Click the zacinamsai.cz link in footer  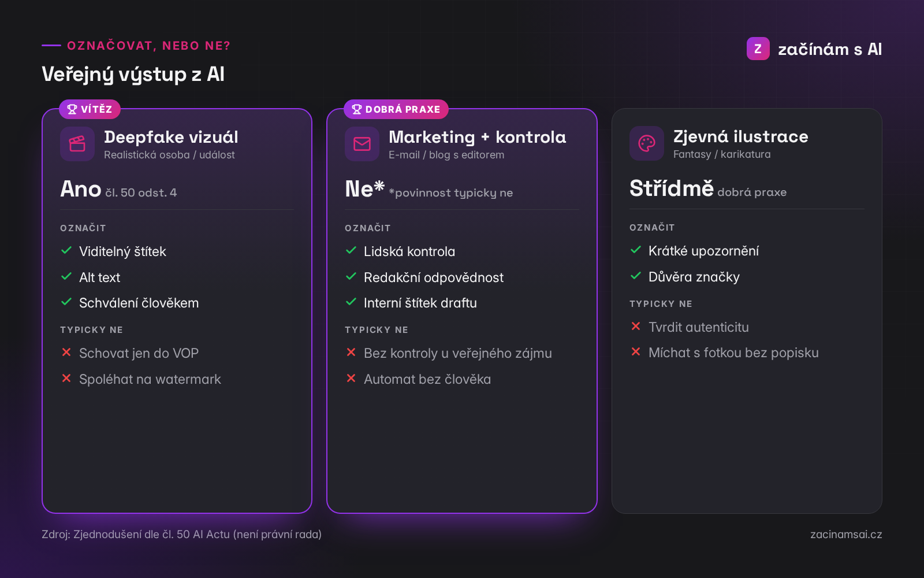pos(846,534)
